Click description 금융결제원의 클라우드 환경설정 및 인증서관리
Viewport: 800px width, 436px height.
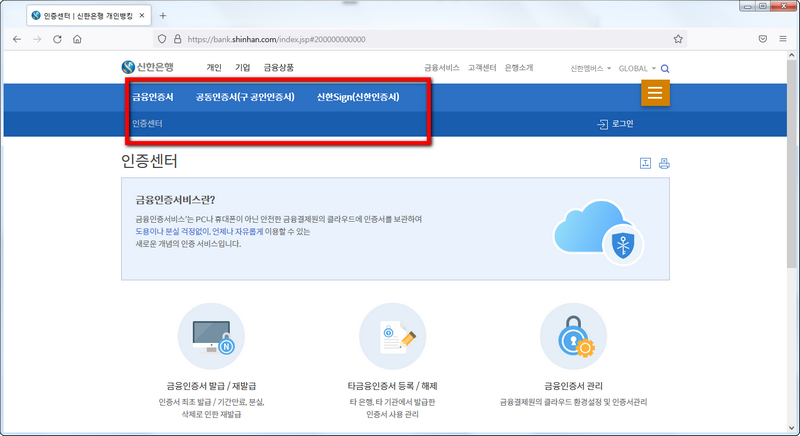point(573,402)
